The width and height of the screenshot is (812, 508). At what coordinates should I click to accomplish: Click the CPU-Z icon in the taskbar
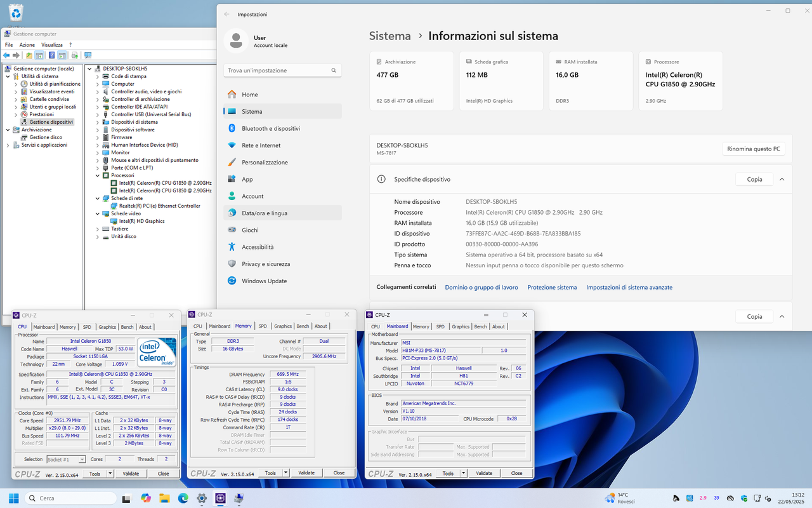pos(220,498)
